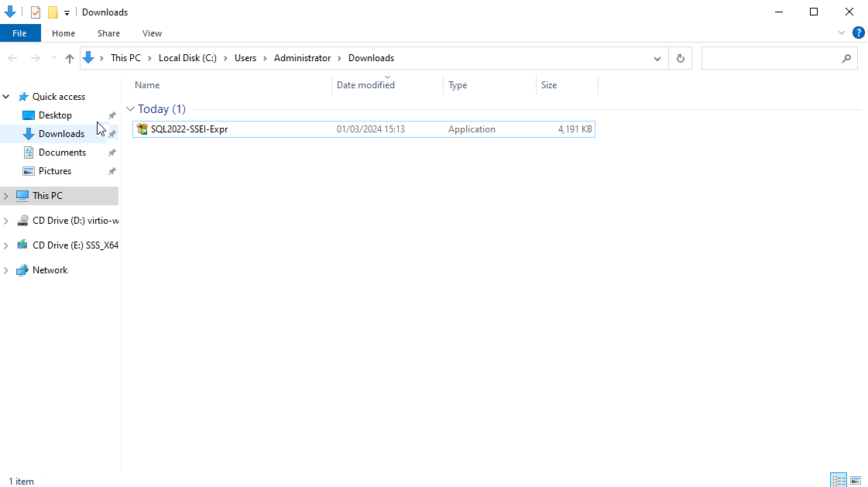The height and width of the screenshot is (487, 868).
Task: Select Quick access in the navigation pane
Action: point(59,96)
